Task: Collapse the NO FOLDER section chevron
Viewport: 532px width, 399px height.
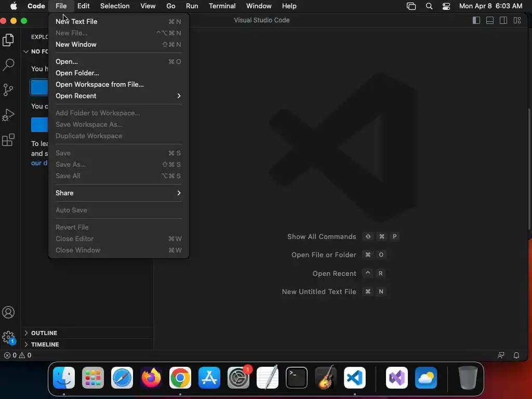Action: 26,51
